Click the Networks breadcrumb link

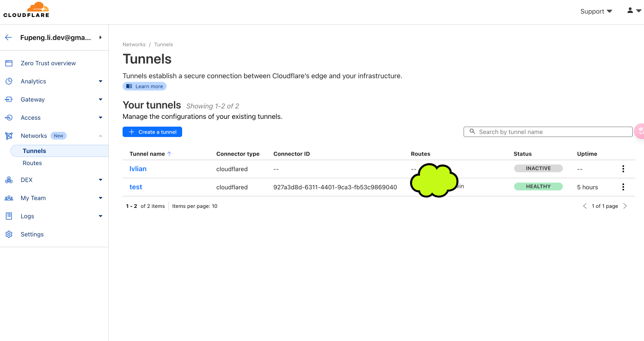tap(134, 45)
